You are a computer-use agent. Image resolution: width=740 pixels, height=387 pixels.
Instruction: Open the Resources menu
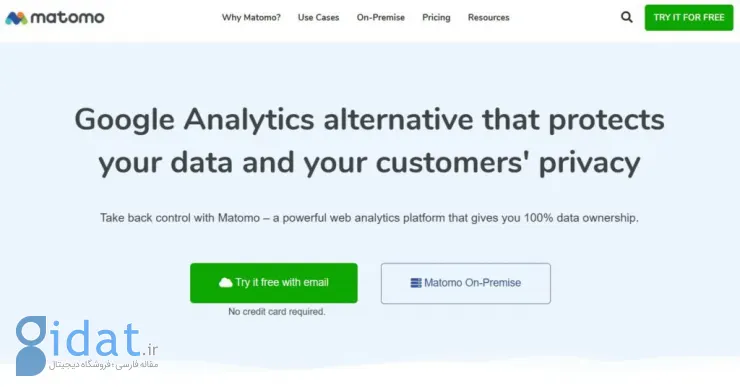click(488, 17)
